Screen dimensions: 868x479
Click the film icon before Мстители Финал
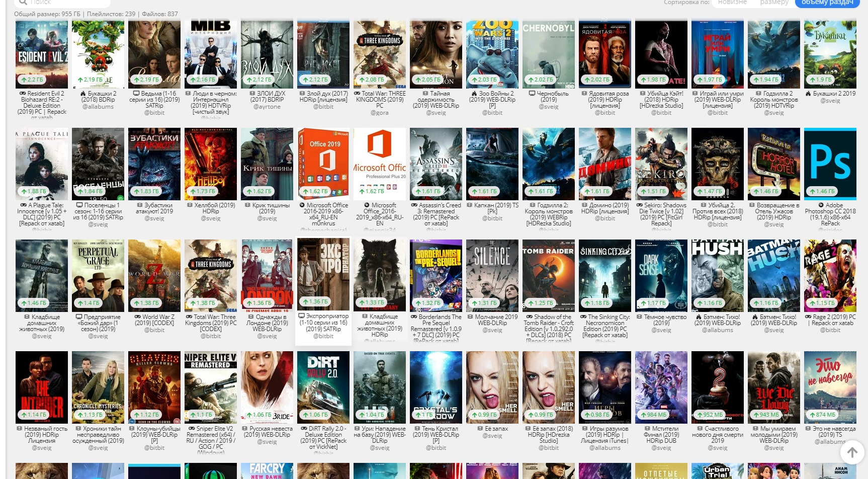click(647, 429)
